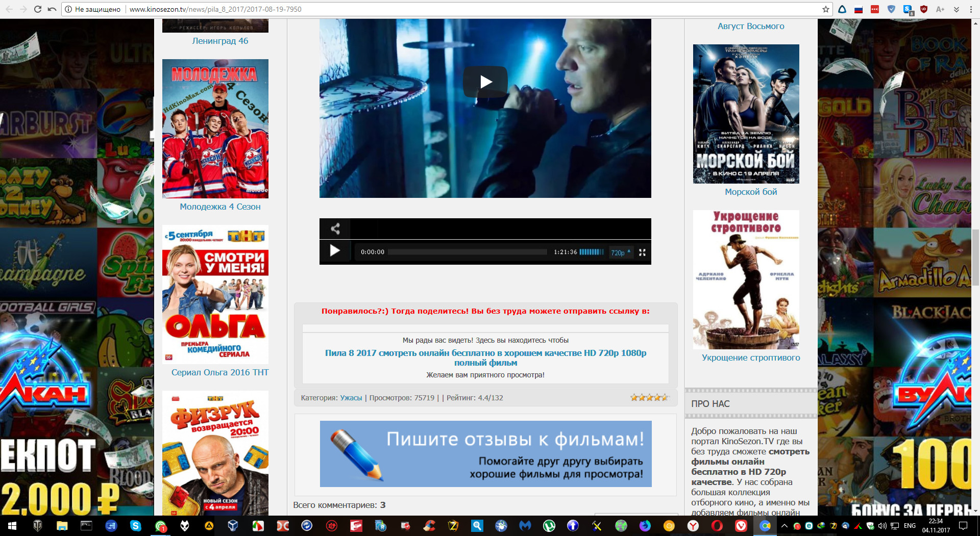
Task: Open the Ужасы category link
Action: point(351,398)
